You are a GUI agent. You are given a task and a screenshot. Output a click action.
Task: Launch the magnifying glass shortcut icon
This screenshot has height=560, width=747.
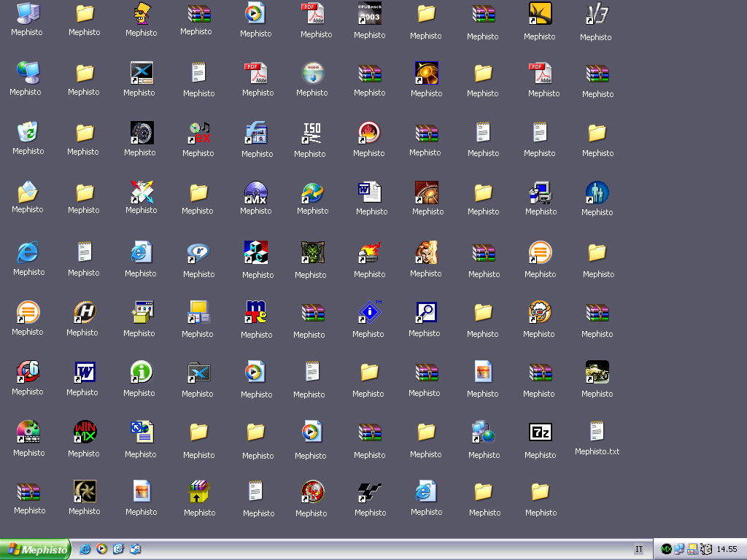click(x=425, y=313)
